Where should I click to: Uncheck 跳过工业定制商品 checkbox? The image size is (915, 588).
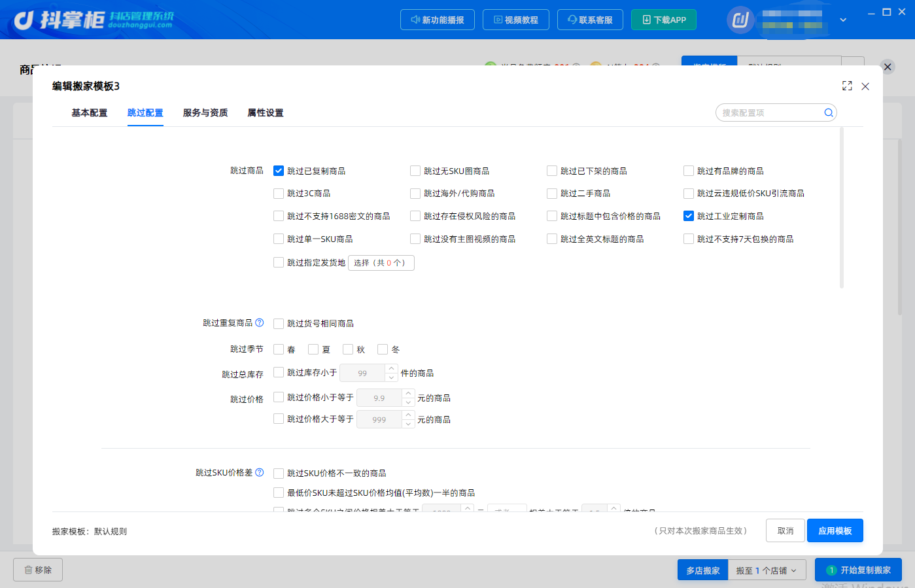689,216
